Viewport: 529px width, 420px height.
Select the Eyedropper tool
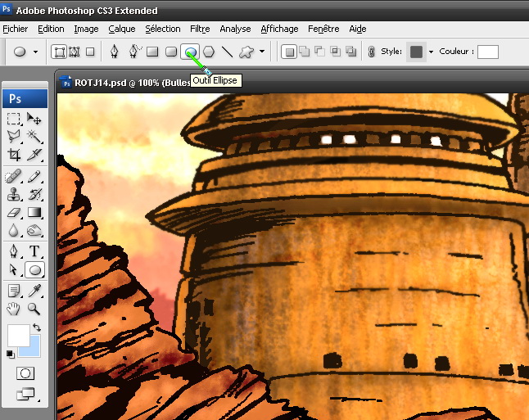(x=34, y=291)
